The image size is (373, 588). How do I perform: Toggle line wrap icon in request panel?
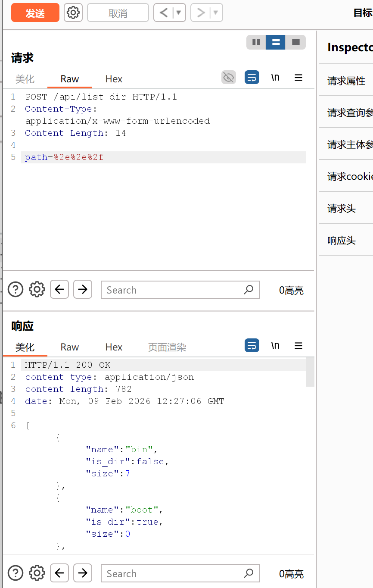pos(252,78)
